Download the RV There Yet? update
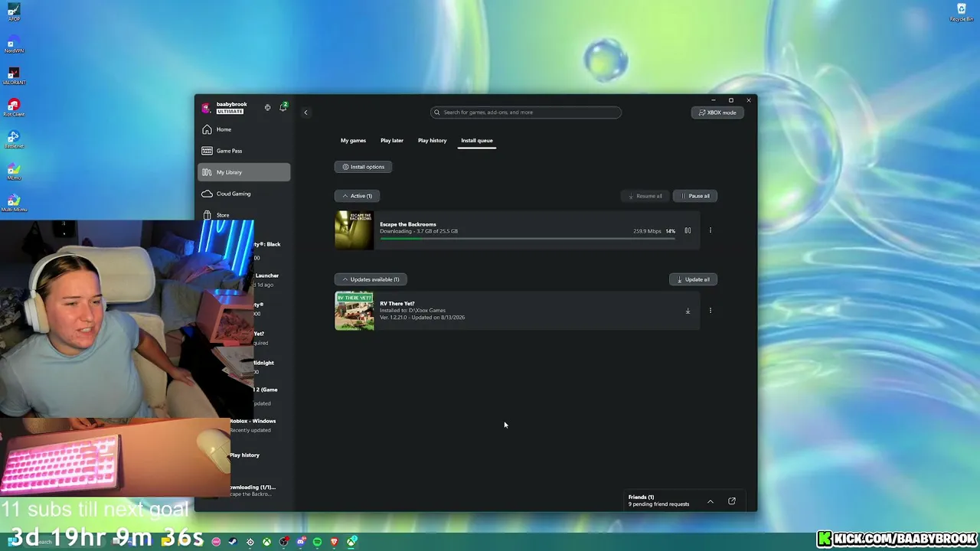The width and height of the screenshot is (980, 551). (x=688, y=311)
